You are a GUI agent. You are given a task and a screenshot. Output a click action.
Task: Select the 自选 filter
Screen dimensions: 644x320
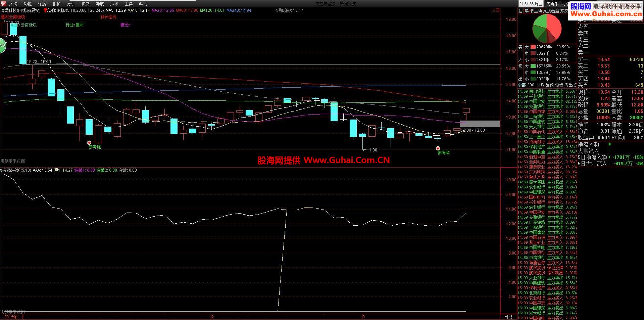pos(540,85)
